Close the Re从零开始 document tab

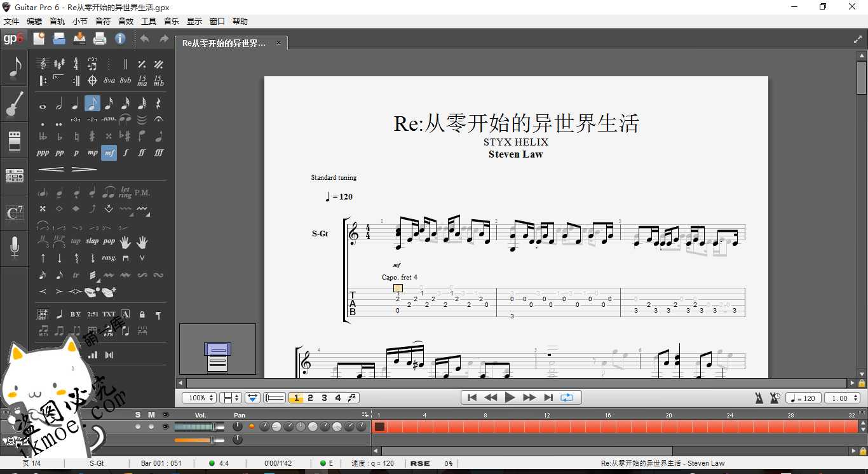pos(278,43)
